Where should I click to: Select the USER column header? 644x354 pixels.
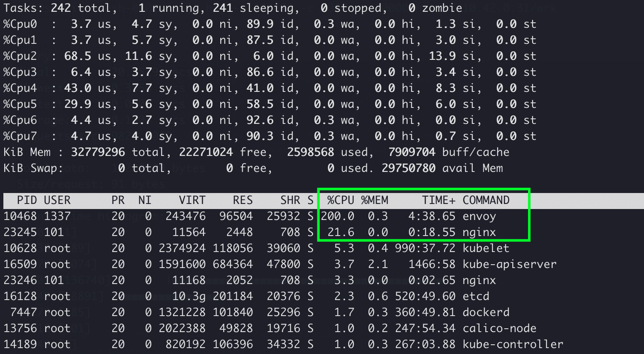(57, 200)
